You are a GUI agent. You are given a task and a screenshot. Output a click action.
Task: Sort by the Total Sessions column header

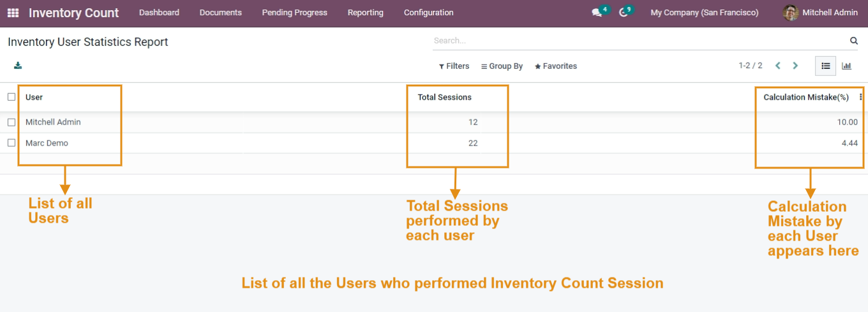[x=445, y=98]
